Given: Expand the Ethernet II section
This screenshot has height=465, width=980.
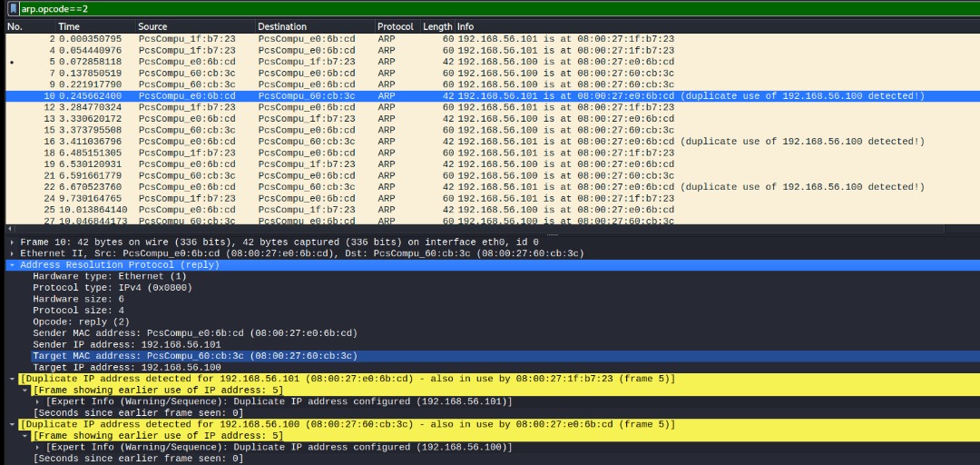Looking at the screenshot, I should (13, 253).
